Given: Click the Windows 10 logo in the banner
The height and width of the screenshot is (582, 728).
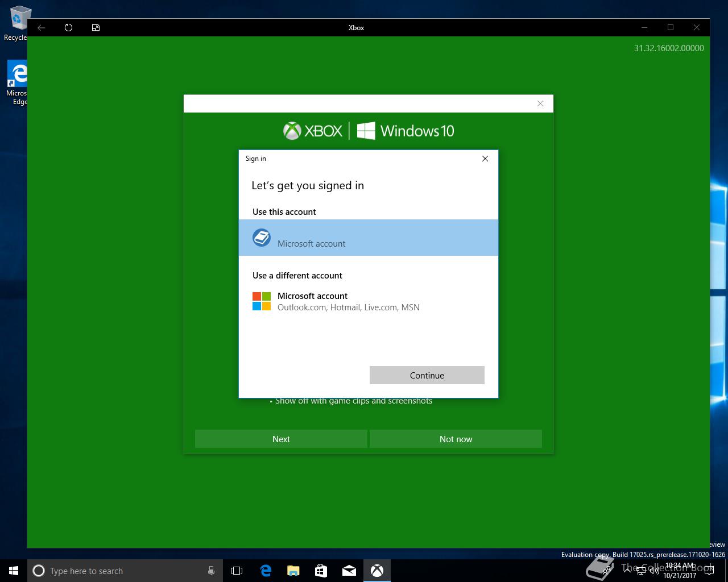Looking at the screenshot, I should tap(406, 131).
